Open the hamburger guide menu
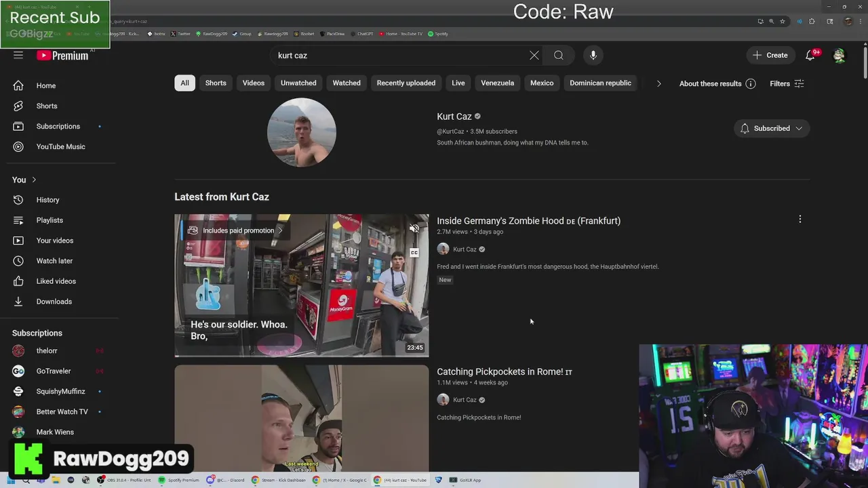Screen dimensions: 868x488 (x=18, y=55)
